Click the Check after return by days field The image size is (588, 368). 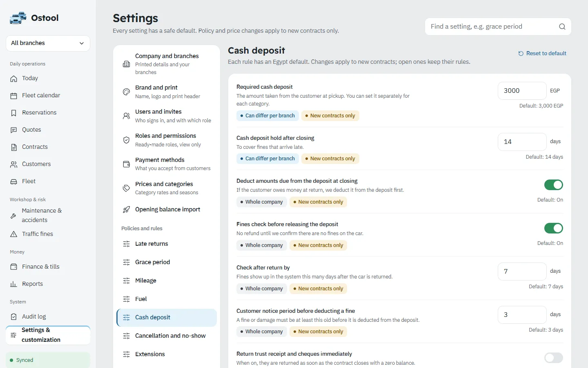click(x=522, y=272)
